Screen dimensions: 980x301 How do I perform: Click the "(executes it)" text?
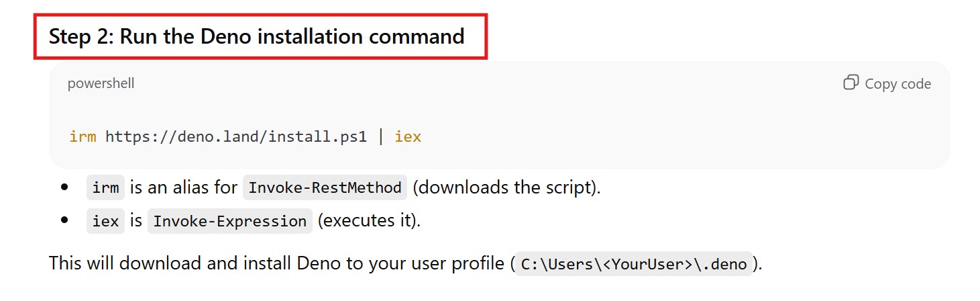369,221
